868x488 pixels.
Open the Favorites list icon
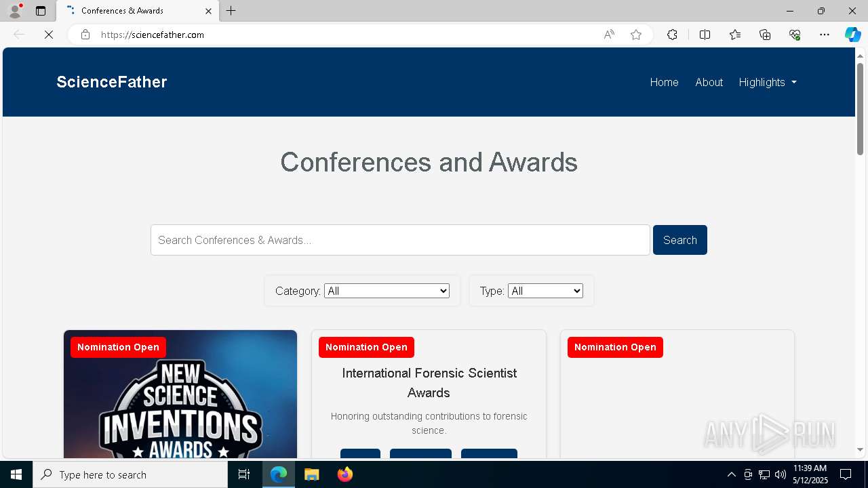[x=735, y=35]
